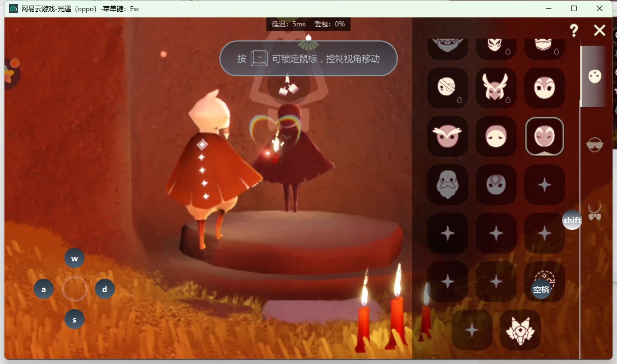
Task: Click the S virtual movement key
Action: point(75,320)
